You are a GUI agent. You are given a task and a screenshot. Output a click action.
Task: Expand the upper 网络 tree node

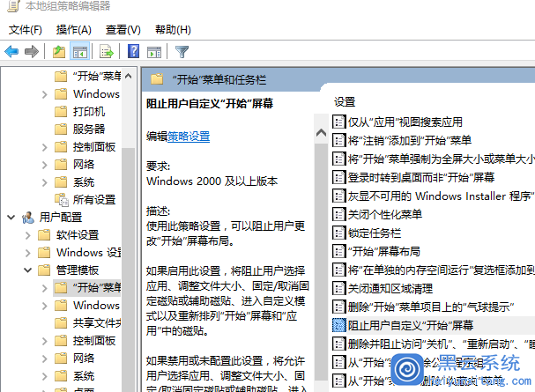tap(45, 165)
